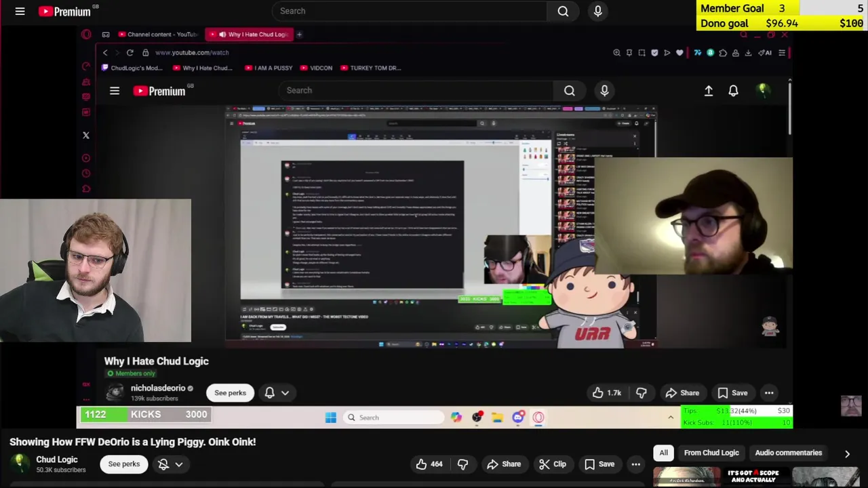Image resolution: width=868 pixels, height=488 pixels.
Task: Open ChudLogic's Mod bookmark
Action: pos(132,68)
